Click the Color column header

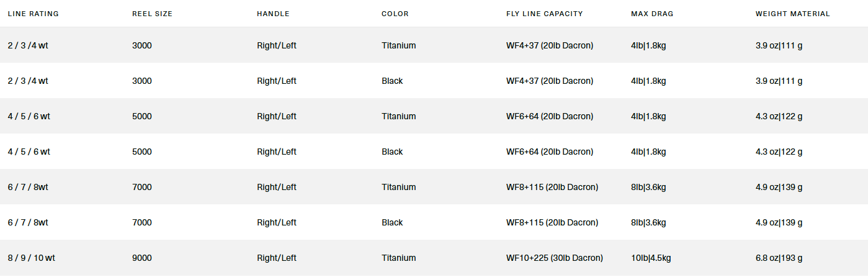pyautogui.click(x=395, y=14)
